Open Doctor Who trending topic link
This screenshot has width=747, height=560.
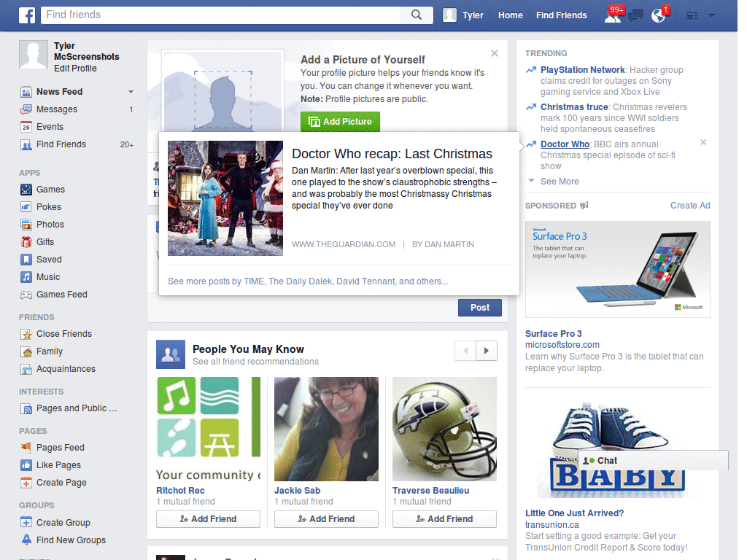click(x=565, y=144)
